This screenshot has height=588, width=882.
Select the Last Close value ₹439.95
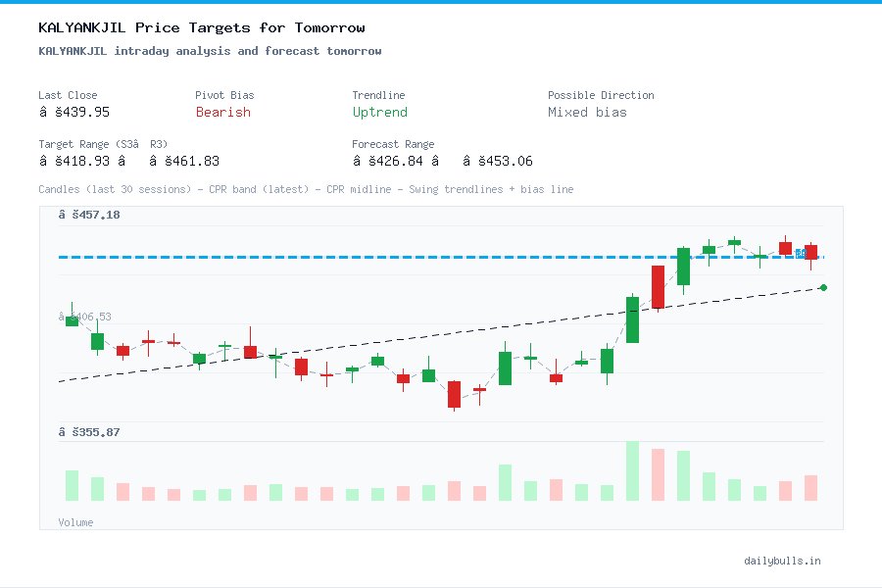point(74,112)
